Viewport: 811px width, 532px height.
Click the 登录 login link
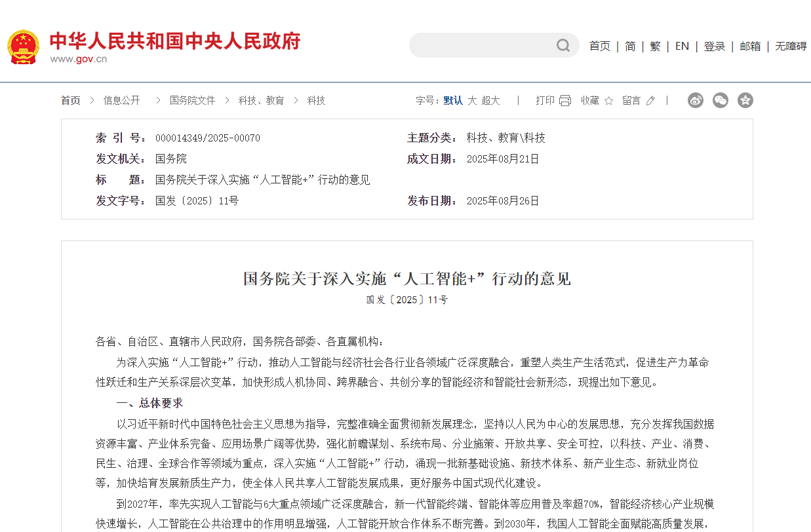[715, 46]
